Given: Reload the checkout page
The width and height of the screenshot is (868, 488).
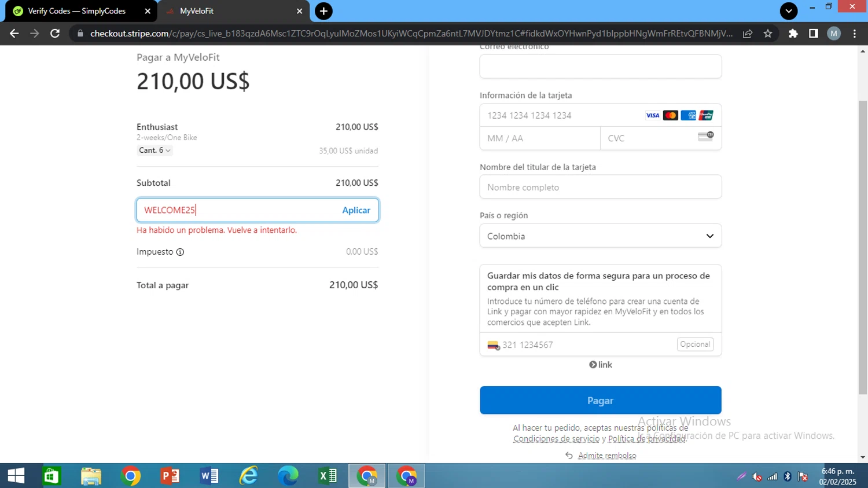Looking at the screenshot, I should 55,34.
